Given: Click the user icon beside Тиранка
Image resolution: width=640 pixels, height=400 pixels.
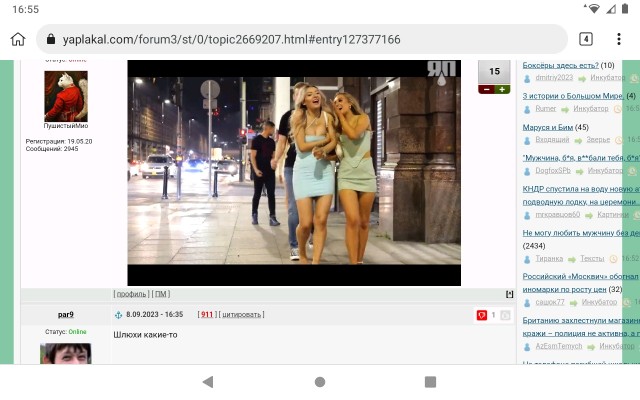Looking at the screenshot, I should (527, 259).
